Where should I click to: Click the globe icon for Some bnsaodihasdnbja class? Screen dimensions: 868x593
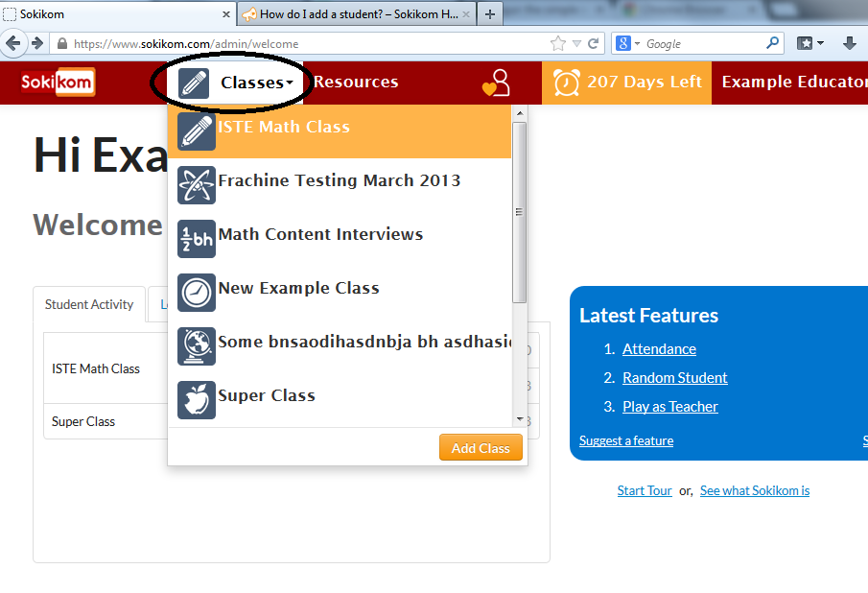pos(197,346)
